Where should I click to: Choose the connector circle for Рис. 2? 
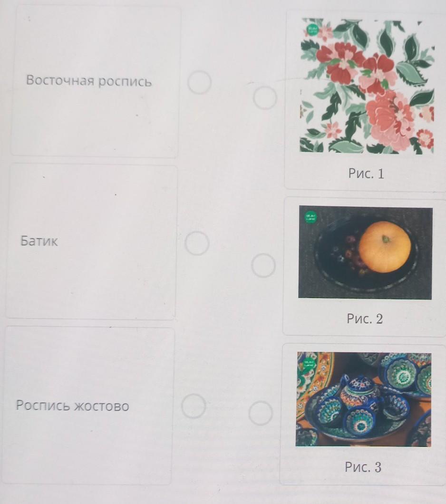pyautogui.click(x=263, y=265)
